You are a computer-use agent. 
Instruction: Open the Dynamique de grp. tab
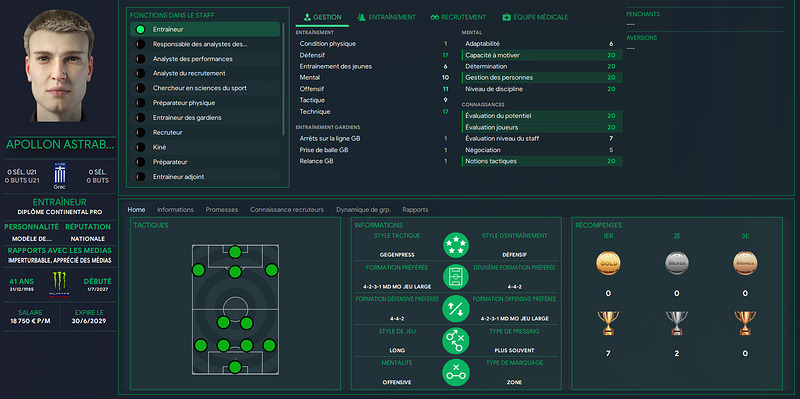pyautogui.click(x=363, y=210)
